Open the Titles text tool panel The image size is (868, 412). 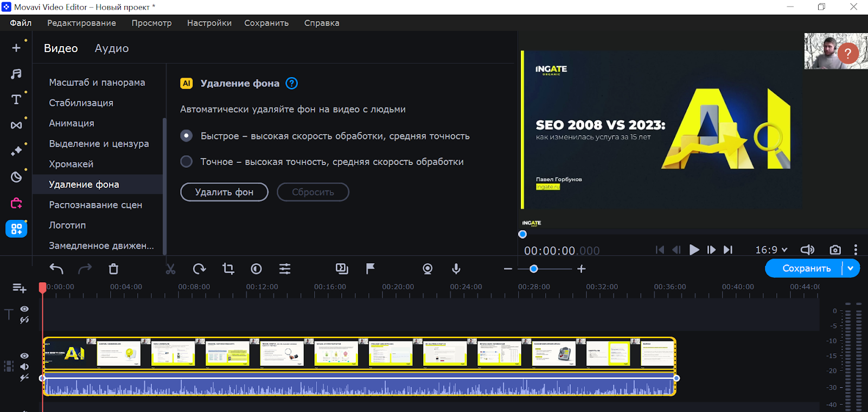pos(16,99)
